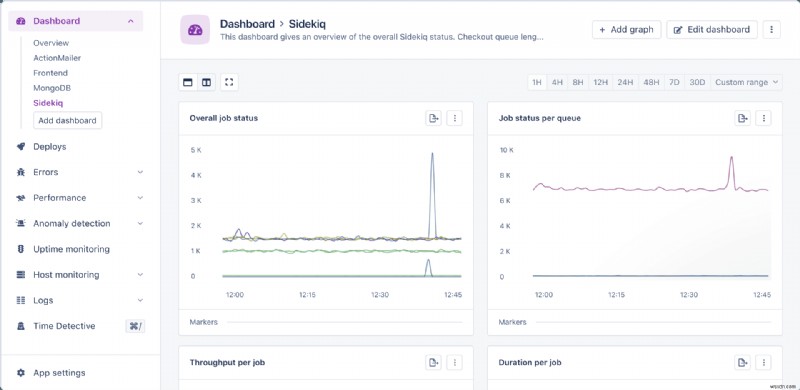Open the Overview dashboard
Screen dimensions: 800x390
[51, 43]
